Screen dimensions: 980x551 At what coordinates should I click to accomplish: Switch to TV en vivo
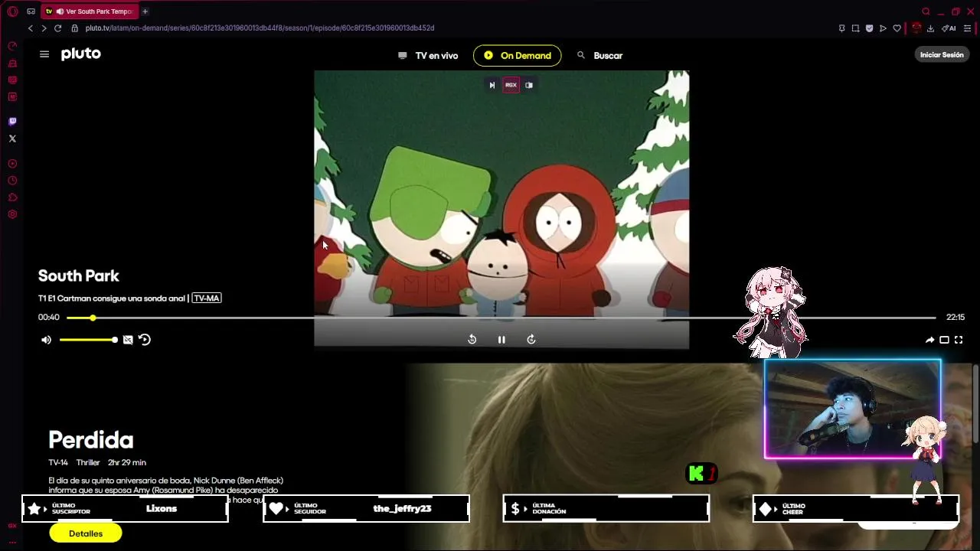coord(428,56)
